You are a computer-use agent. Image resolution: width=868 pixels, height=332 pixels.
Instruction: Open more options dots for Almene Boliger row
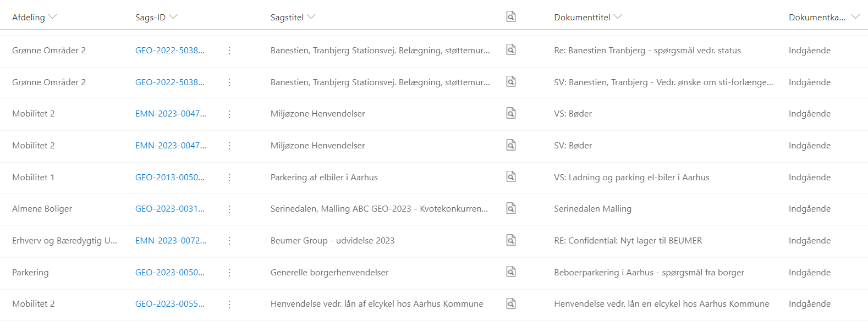click(x=229, y=209)
